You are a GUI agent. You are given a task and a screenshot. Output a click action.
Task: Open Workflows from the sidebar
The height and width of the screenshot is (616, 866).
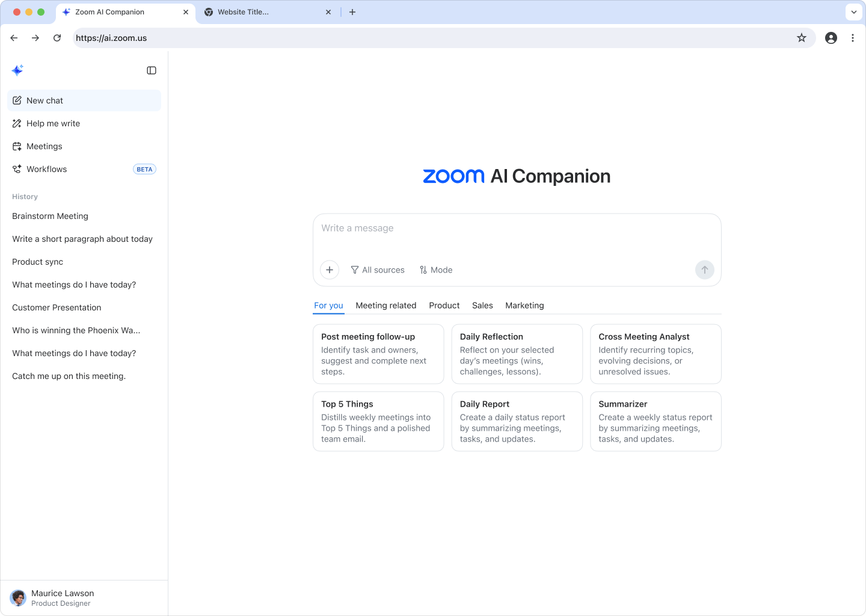(x=46, y=169)
